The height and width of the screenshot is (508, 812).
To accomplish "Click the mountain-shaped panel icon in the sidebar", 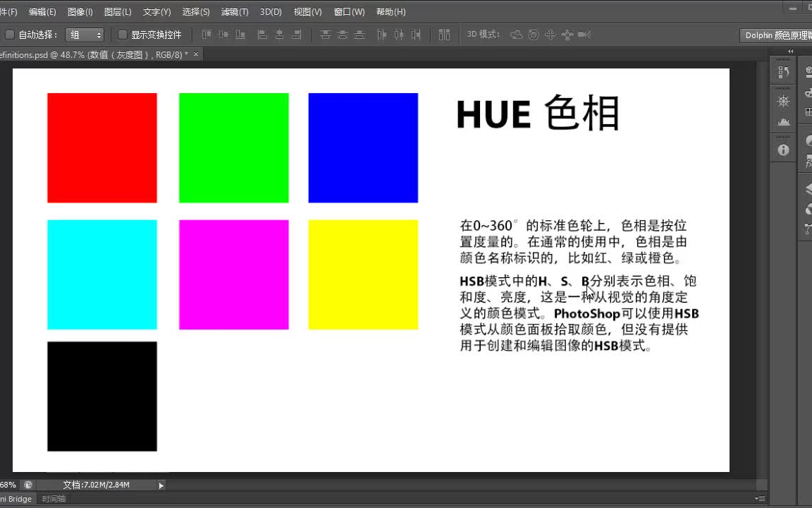I will tap(785, 122).
